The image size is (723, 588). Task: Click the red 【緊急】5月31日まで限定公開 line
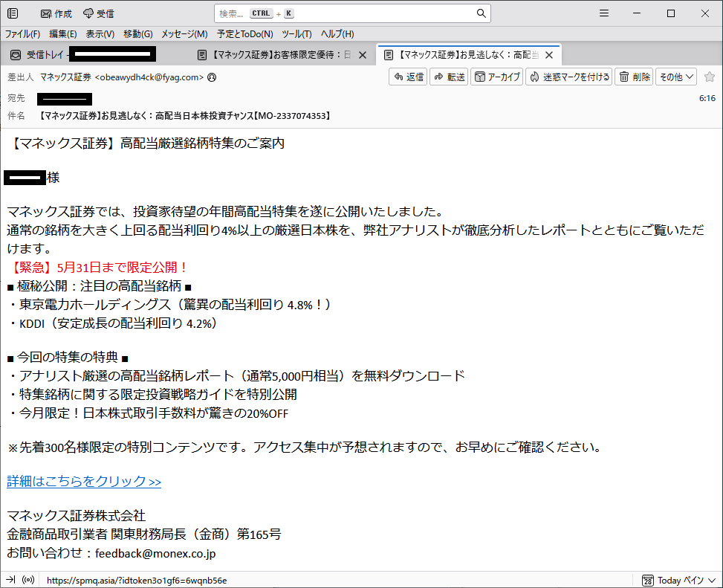coord(99,268)
